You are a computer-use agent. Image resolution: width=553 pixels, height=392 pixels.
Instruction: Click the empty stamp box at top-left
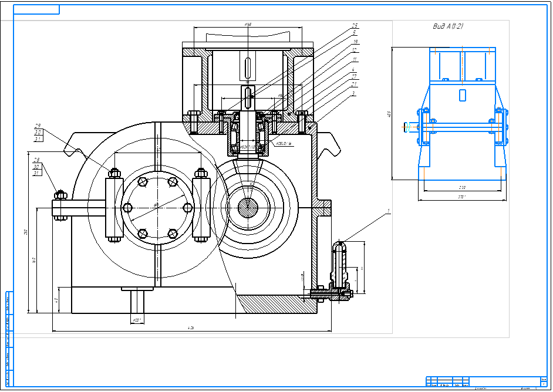pyautogui.click(x=36, y=9)
